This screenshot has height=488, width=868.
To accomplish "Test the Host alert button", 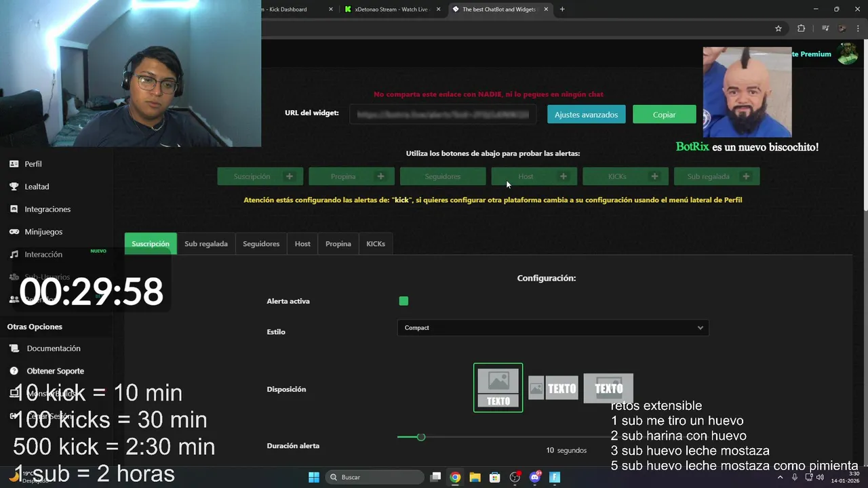I will click(x=534, y=176).
